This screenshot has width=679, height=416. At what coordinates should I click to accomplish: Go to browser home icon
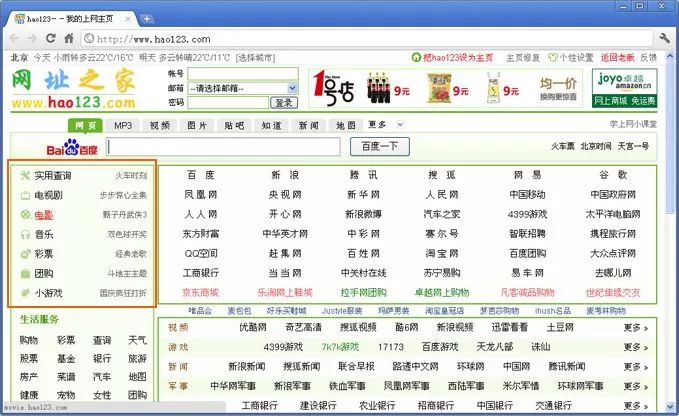pyautogui.click(x=68, y=38)
